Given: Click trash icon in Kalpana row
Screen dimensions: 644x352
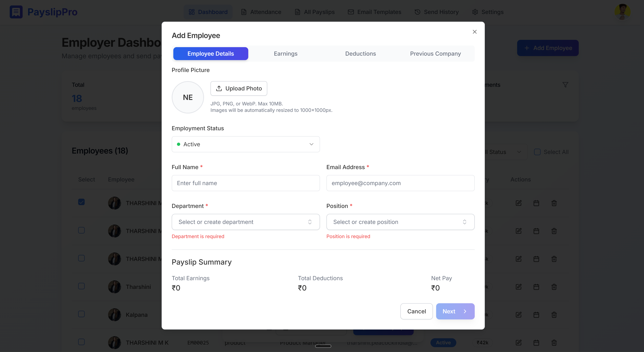Looking at the screenshot, I should click(x=554, y=315).
